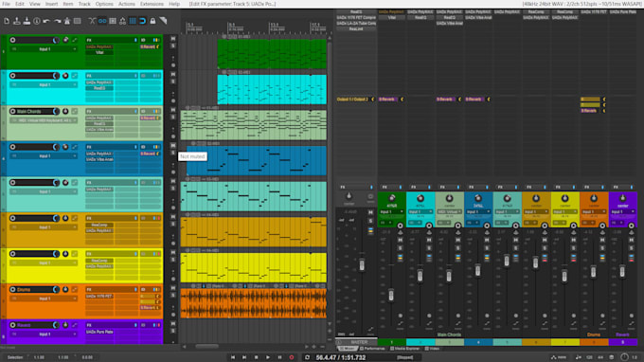Click the Selection start field 1.1.00
The height and width of the screenshot is (362, 644).
coord(39,357)
